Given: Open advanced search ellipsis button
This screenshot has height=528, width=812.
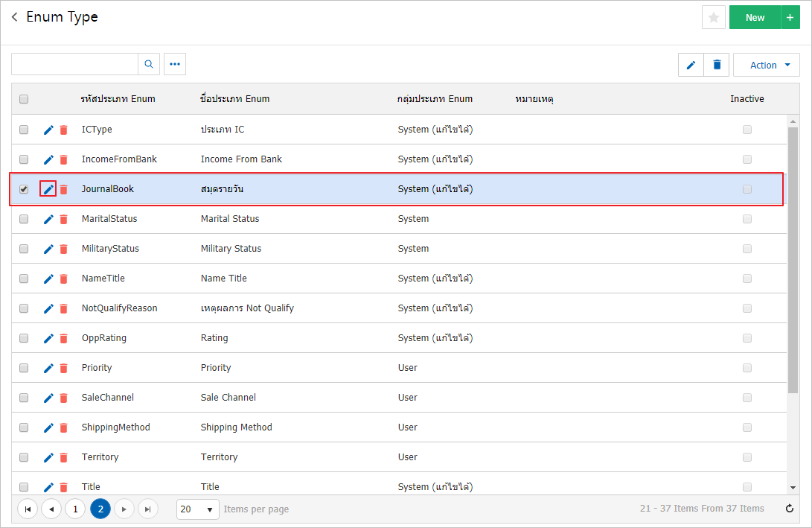Looking at the screenshot, I should (x=175, y=64).
